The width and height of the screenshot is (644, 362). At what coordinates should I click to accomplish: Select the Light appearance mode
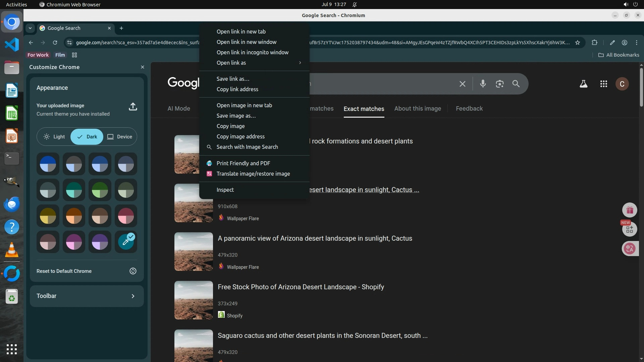(x=54, y=137)
